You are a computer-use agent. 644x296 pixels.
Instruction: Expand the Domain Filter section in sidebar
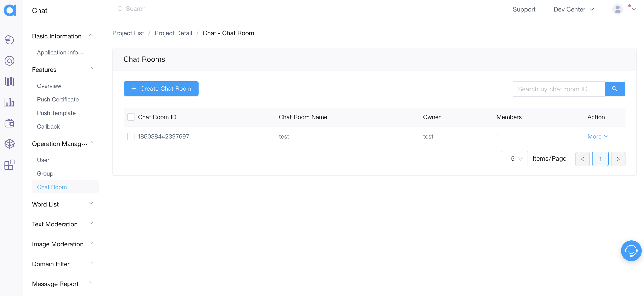63,263
